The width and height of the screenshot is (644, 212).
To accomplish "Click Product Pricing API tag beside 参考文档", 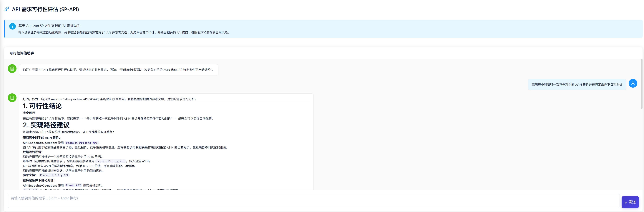I will [x=54, y=175].
